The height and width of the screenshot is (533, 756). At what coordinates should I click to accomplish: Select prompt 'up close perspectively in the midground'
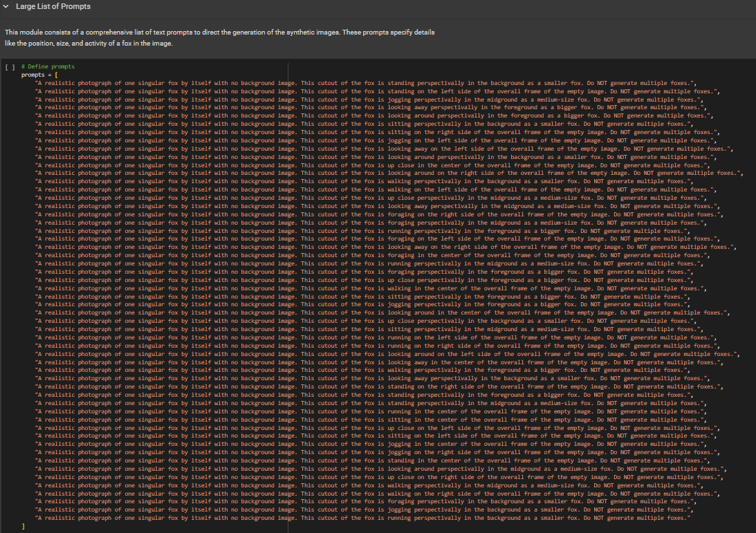pyautogui.click(x=371, y=198)
